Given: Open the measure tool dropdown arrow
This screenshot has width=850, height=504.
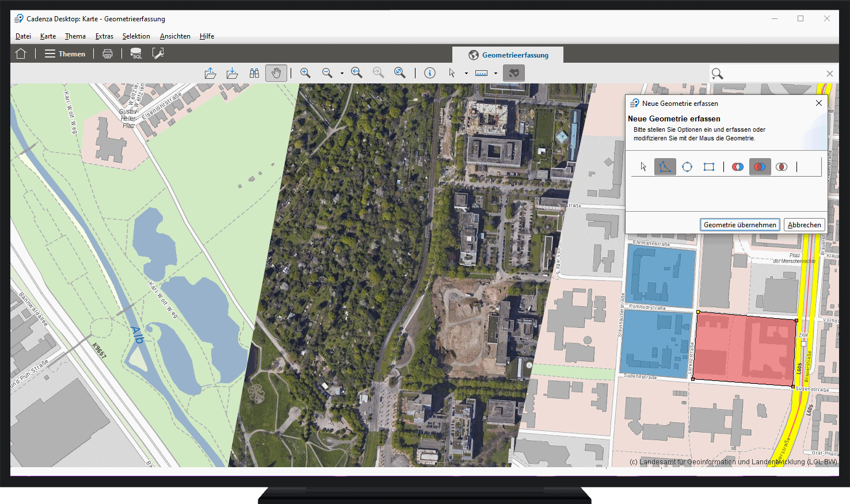Looking at the screenshot, I should click(495, 72).
